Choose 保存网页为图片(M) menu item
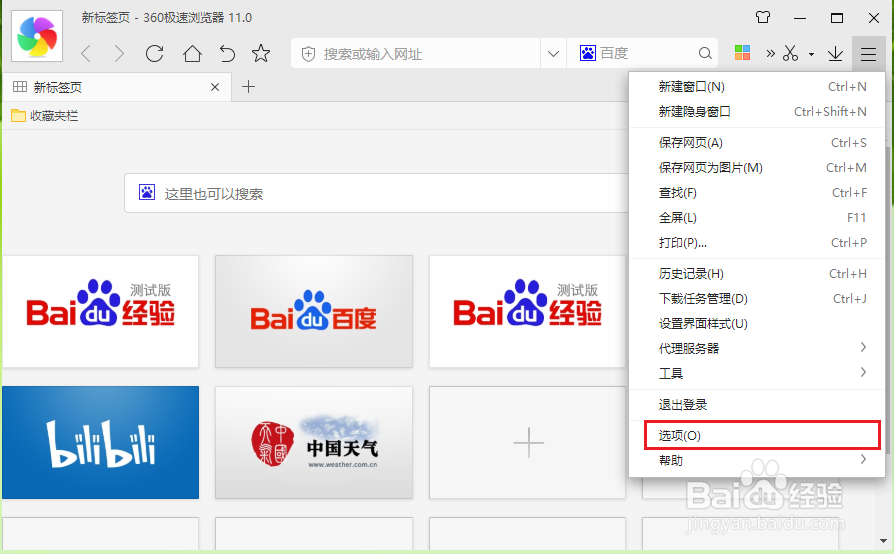Viewport: 894px width, 554px height. pyautogui.click(x=757, y=168)
